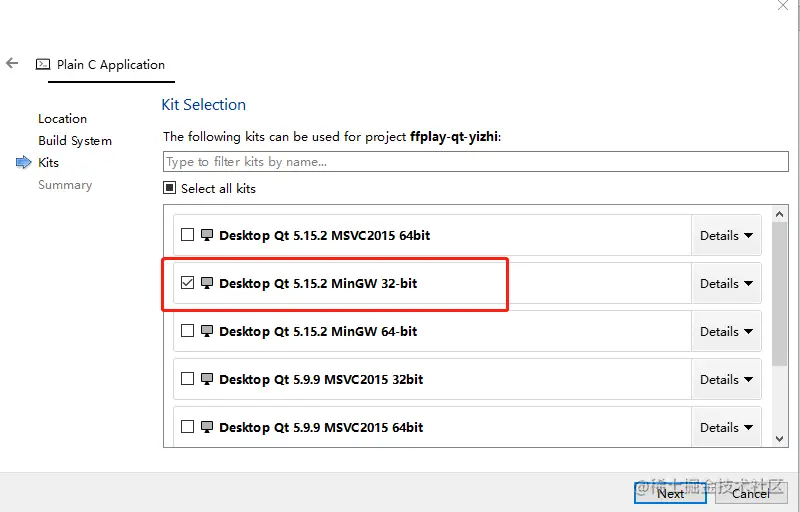Screen dimensions: 800x512
Task: Check the Desktop Qt 5.15.2 MSVC2015 64bit kit
Action: click(x=187, y=236)
